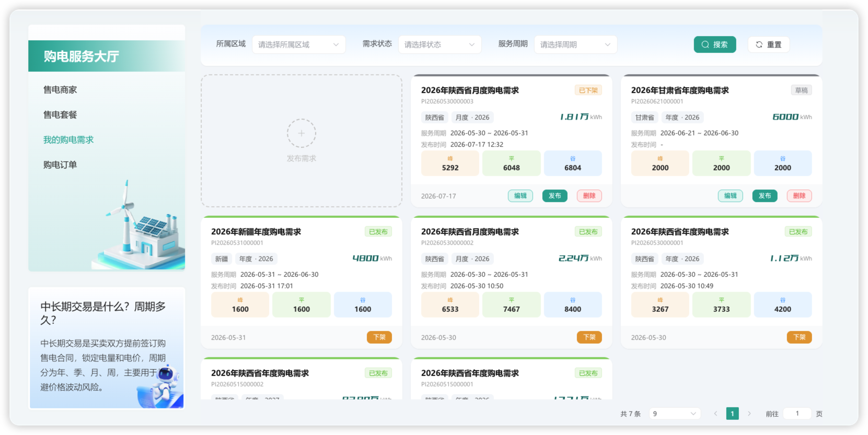Go to next page arrow

(749, 414)
